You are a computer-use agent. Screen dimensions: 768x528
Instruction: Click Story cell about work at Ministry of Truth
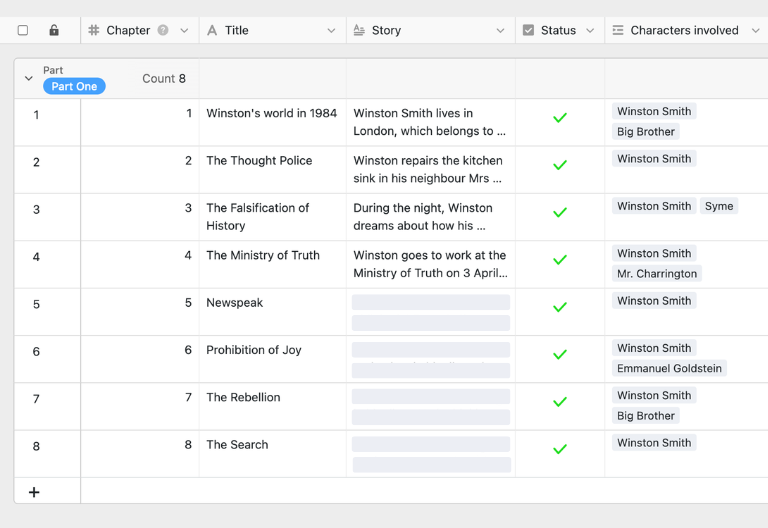(x=431, y=264)
